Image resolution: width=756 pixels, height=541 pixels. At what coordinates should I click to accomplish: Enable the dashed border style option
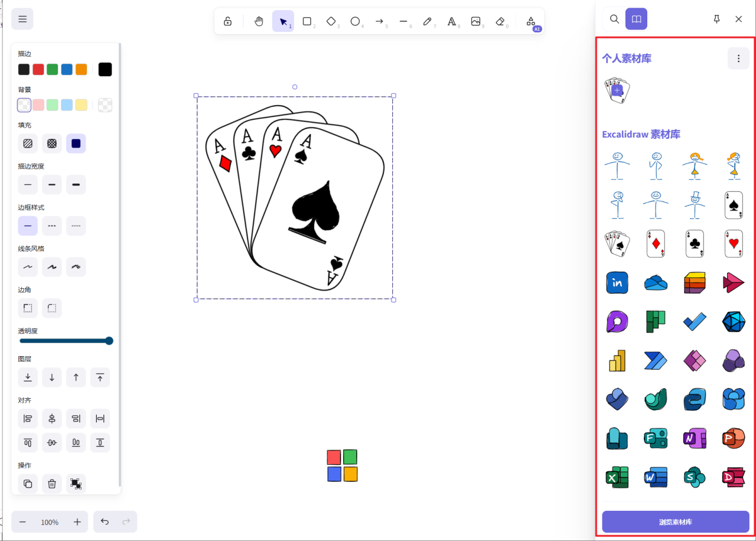[51, 226]
